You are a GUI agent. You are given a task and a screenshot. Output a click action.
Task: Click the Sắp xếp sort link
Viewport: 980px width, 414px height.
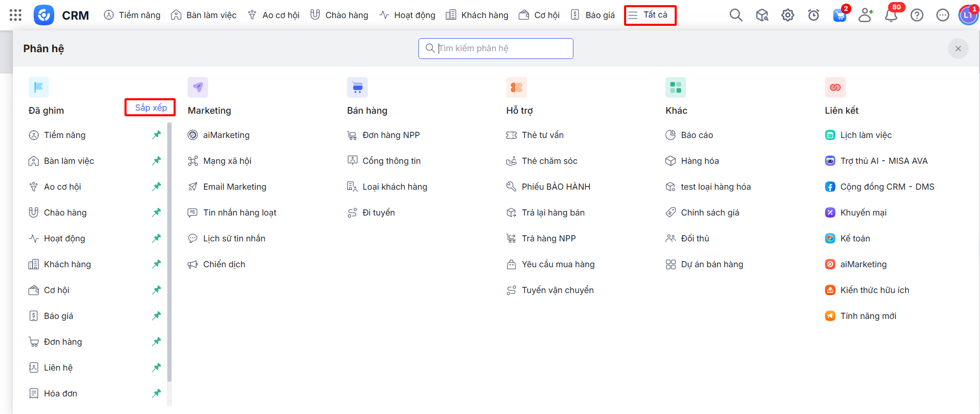click(150, 108)
